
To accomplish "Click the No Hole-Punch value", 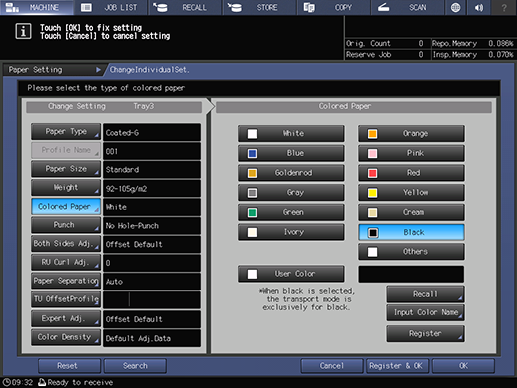I will [x=152, y=226].
